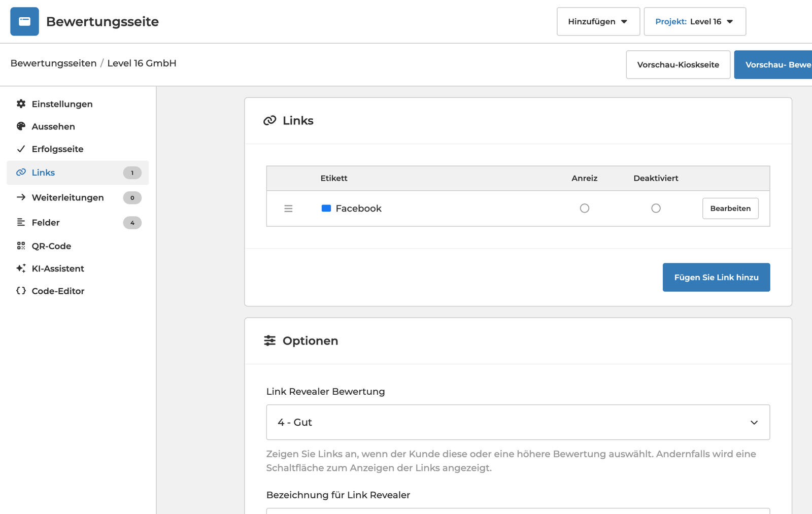This screenshot has height=514, width=812.
Task: Expand the Link Revealer Bewertung dropdown
Action: pos(518,422)
